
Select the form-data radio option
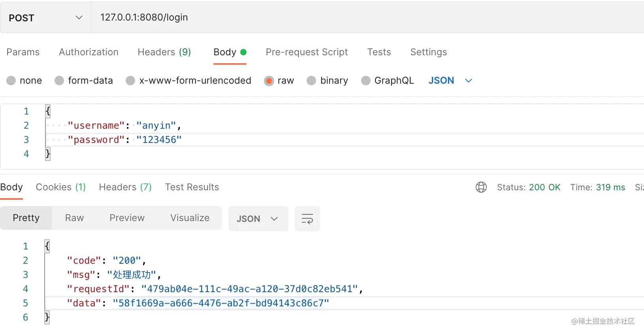point(60,81)
